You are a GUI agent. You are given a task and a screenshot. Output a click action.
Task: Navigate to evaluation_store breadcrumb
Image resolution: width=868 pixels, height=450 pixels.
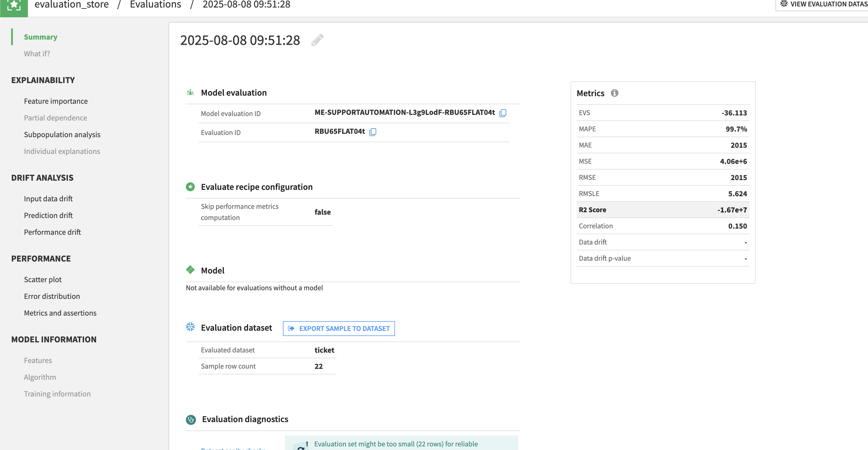[x=71, y=5]
